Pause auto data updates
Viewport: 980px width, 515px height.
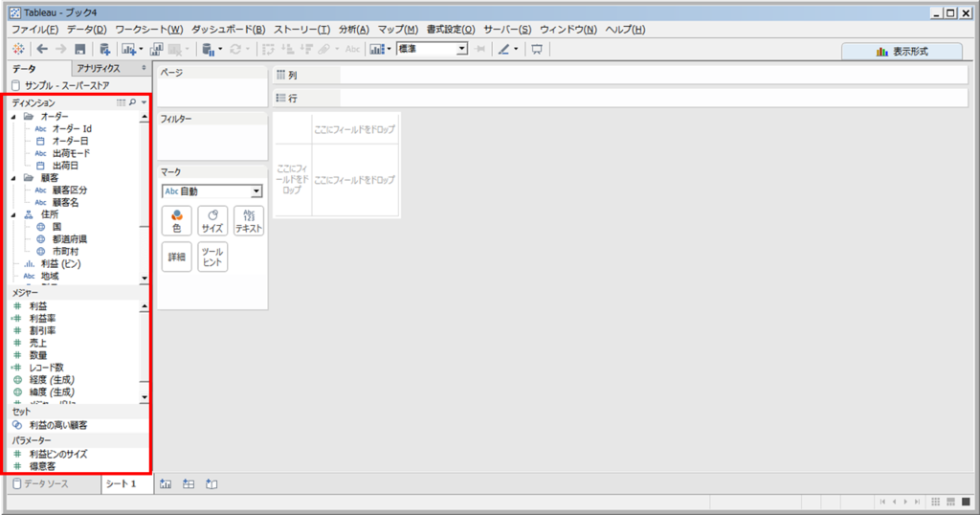pyautogui.click(x=208, y=49)
